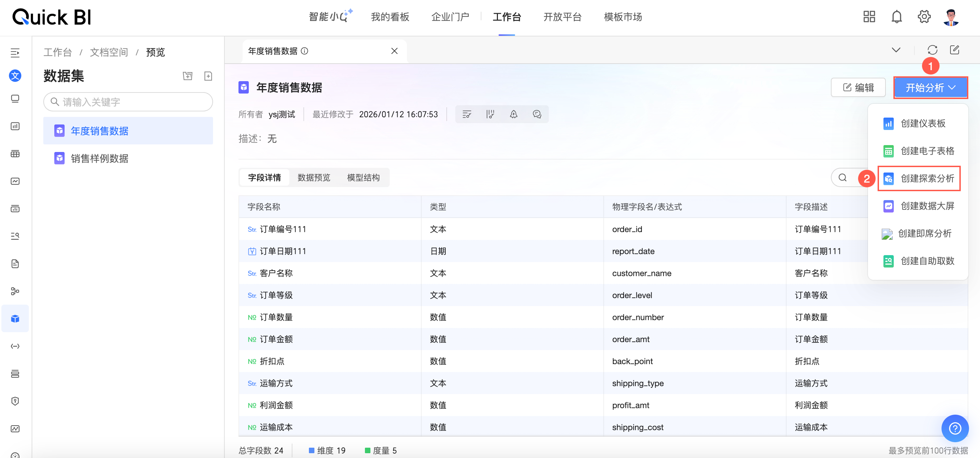
Task: Collapse the left sidebar menu icon
Action: pos(15,53)
